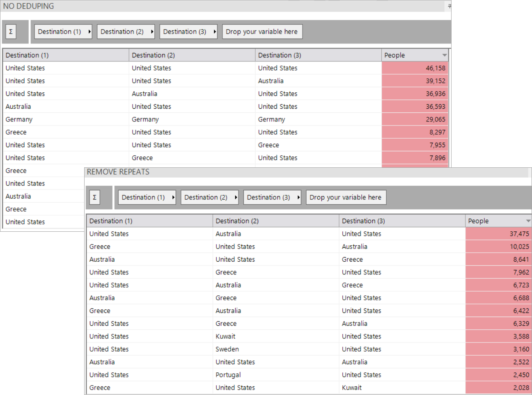
Task: Expand Destination (3) arrow in NO DEDUPING window
Action: (214, 32)
